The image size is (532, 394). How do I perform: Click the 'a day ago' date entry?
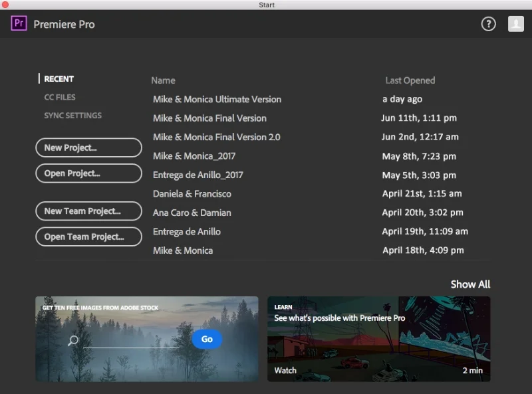[x=402, y=99]
